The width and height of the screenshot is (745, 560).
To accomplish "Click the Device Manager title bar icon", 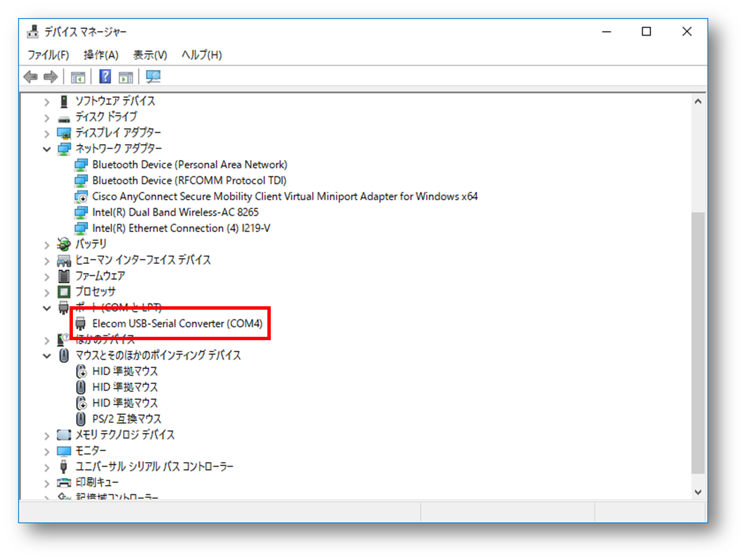I will tap(33, 32).
